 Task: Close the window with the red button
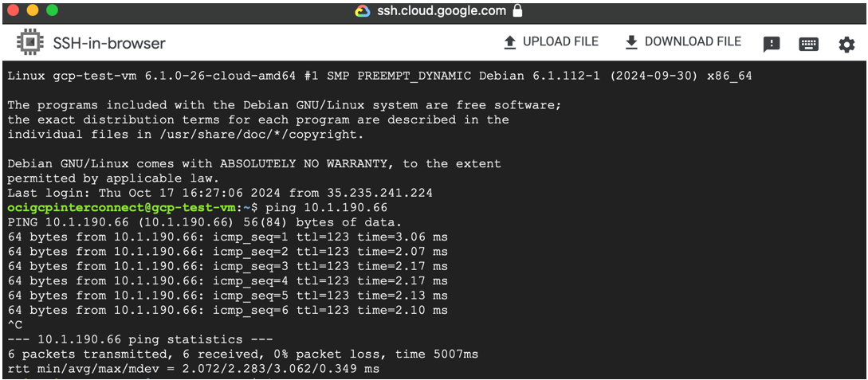[x=14, y=10]
